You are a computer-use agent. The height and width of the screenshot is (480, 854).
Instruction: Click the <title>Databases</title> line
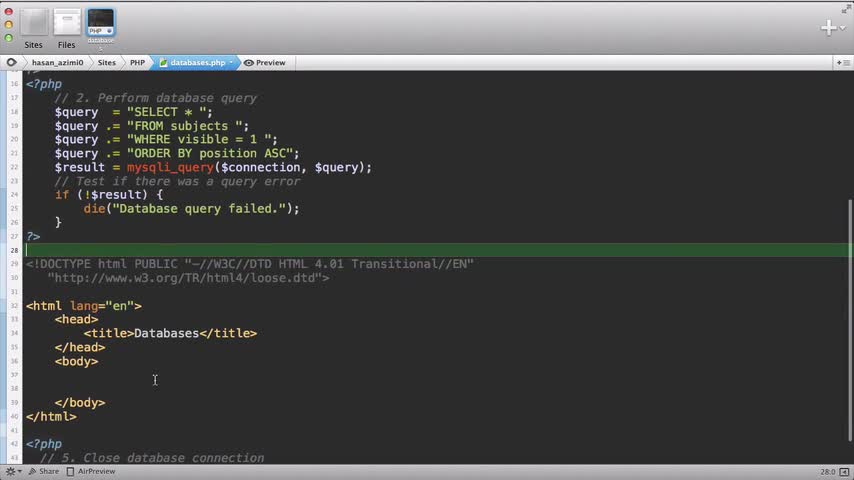170,333
